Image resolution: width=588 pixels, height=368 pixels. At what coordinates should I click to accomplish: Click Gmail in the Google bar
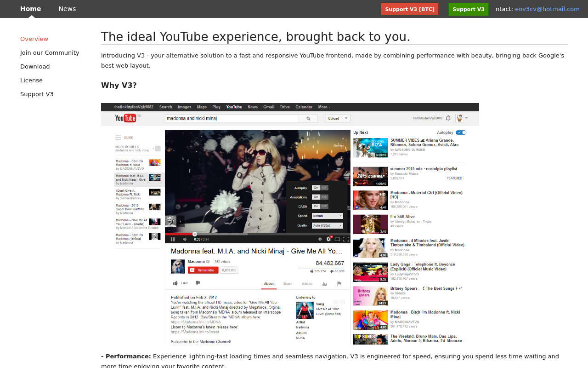tap(269, 107)
